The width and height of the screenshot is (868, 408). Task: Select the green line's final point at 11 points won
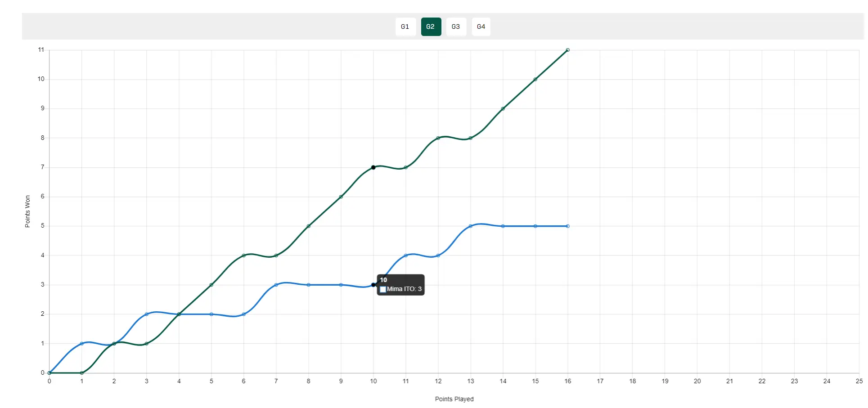coord(567,50)
